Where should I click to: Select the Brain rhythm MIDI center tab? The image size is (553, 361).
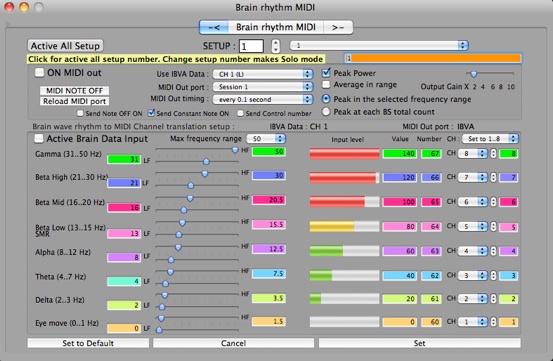(x=276, y=27)
